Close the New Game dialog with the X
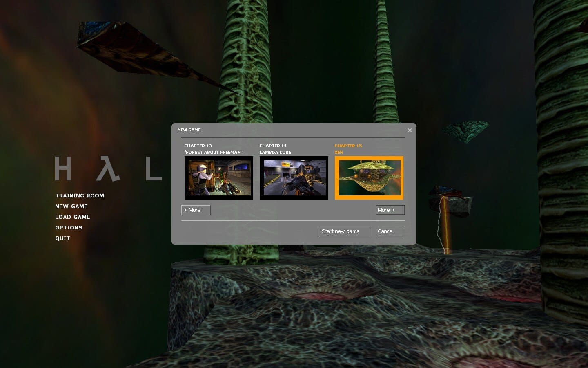 click(x=410, y=130)
